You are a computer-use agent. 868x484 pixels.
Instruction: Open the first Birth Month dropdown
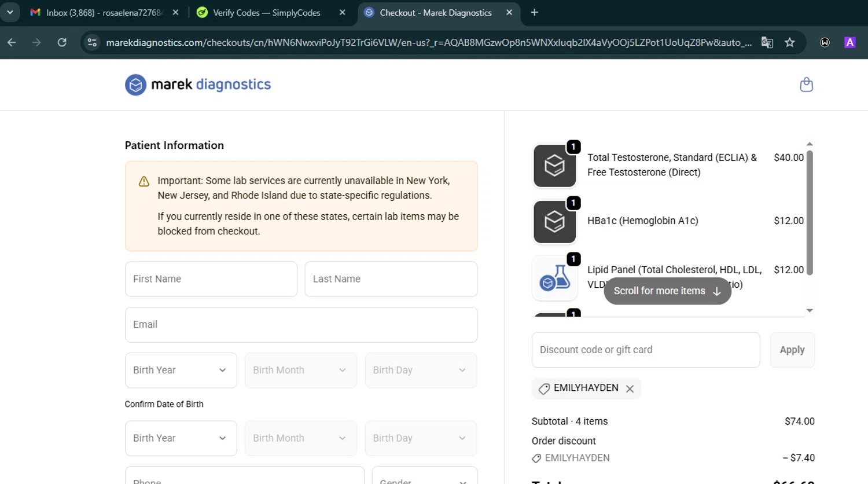[x=301, y=371]
